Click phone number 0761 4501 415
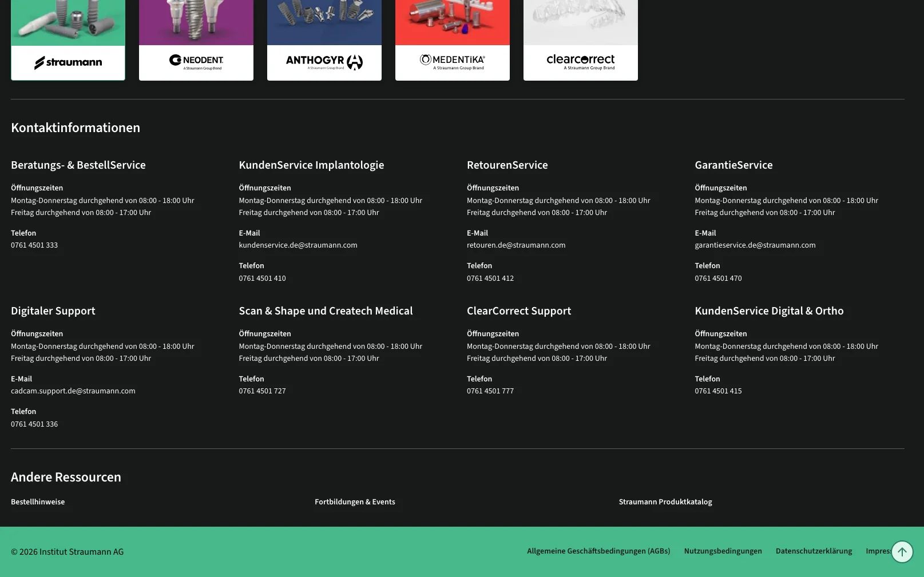 pos(719,391)
